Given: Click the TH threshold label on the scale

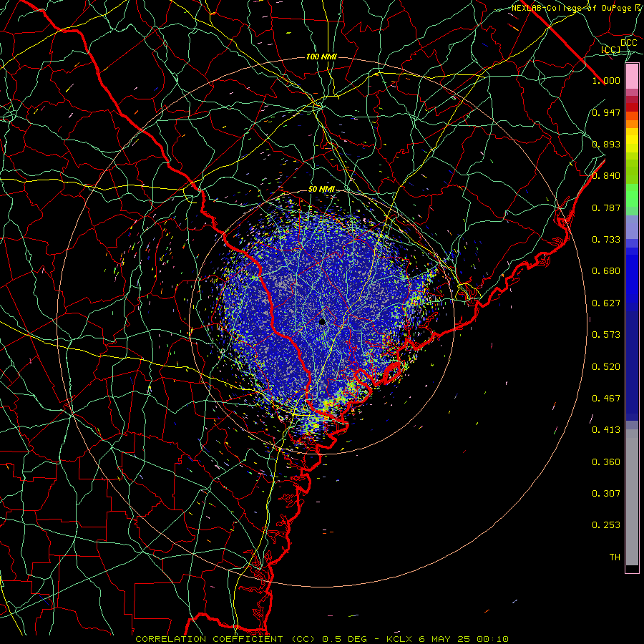Looking at the screenshot, I should pyautogui.click(x=615, y=557).
